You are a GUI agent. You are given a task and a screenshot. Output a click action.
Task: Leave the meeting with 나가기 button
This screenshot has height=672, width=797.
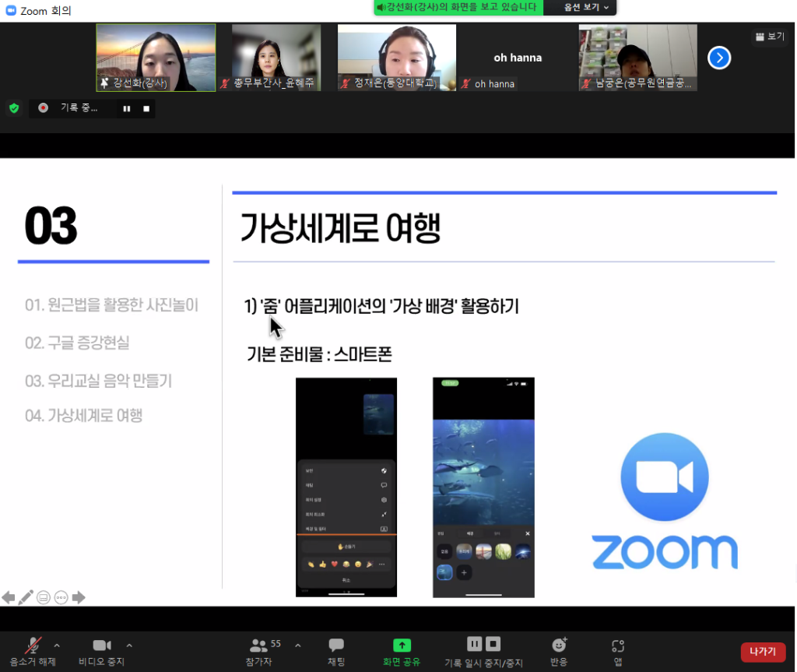[762, 652]
